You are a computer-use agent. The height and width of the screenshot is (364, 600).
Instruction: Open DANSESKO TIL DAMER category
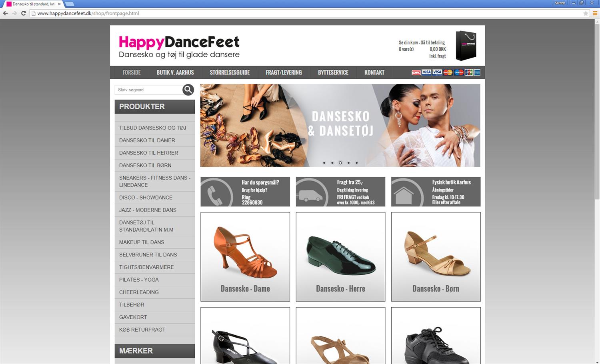[x=147, y=140]
